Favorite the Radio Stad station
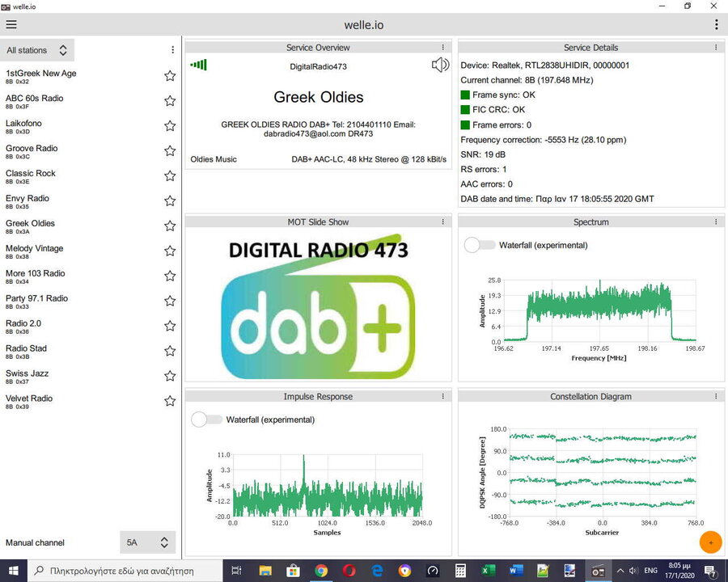Screen dimensions: 728x582 (170, 351)
